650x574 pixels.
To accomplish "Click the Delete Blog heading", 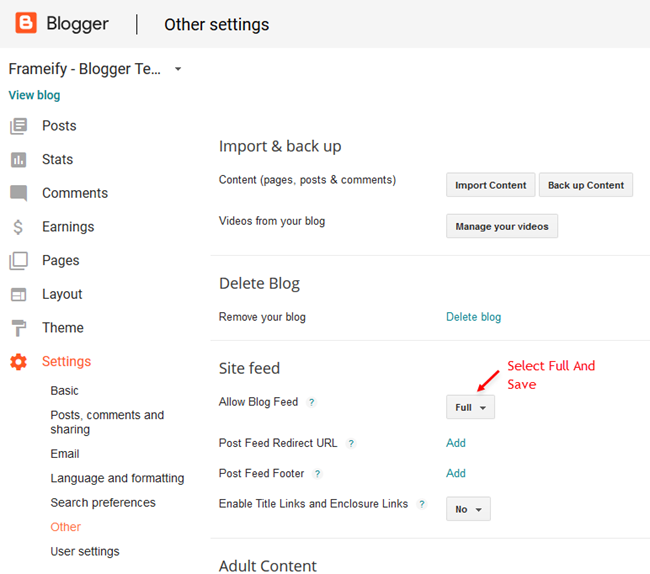I will pos(260,284).
